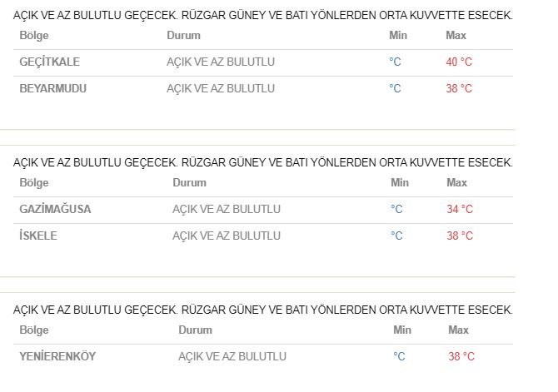
Task: Click YENİERENKÖY's 38 °C max temperature
Action: tap(461, 357)
